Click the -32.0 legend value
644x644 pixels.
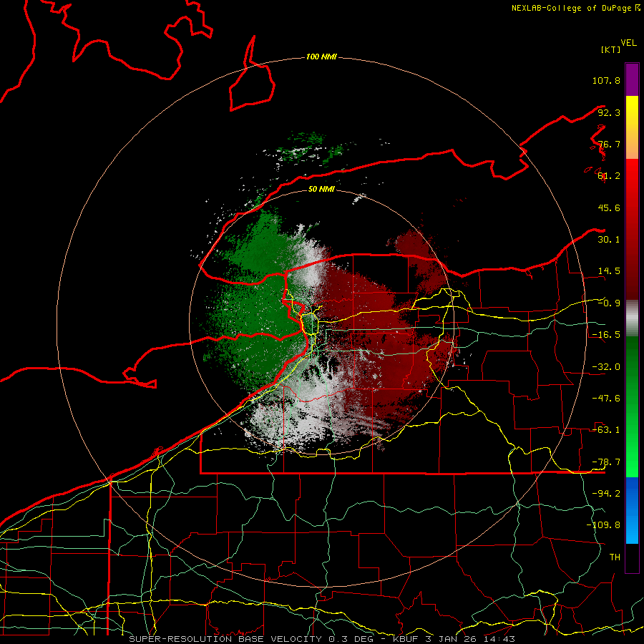pos(606,367)
